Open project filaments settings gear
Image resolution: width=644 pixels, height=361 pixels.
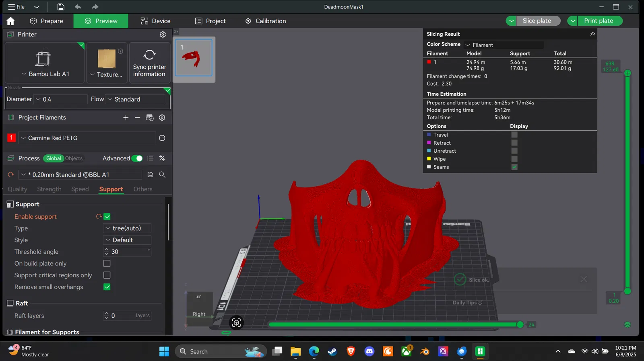[162, 117]
